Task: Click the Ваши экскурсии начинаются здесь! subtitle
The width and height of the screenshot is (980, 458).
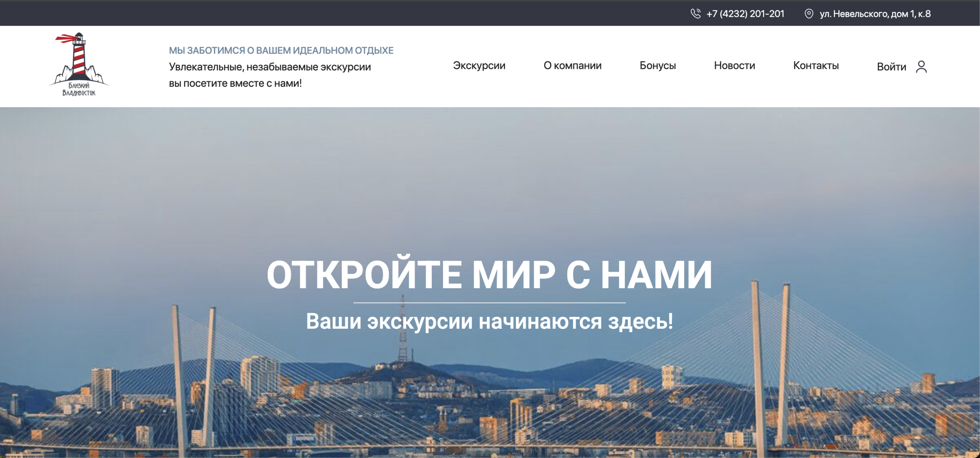Action: coord(489,321)
